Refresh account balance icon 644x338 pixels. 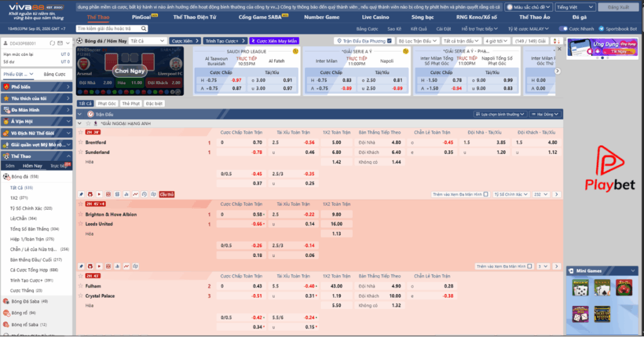(52, 43)
